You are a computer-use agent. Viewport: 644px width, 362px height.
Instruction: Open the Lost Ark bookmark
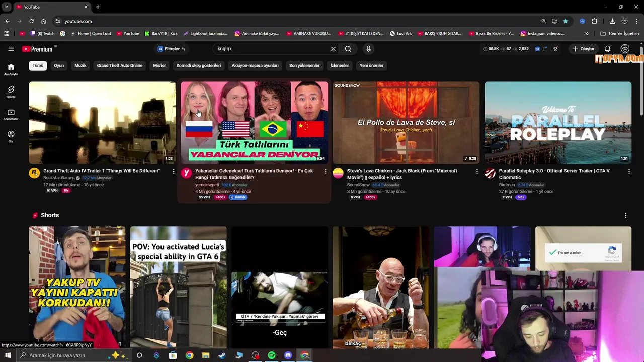(x=400, y=34)
